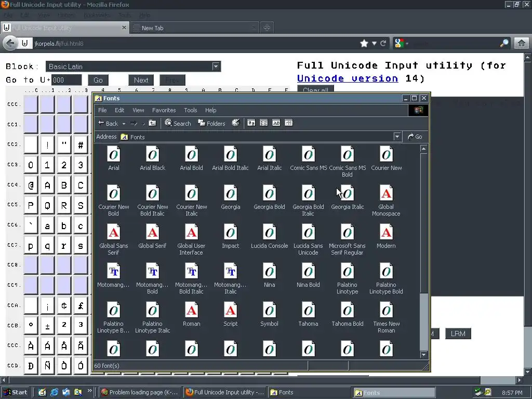532x399 pixels.
Task: Open a new tab with plus button
Action: [x=267, y=28]
